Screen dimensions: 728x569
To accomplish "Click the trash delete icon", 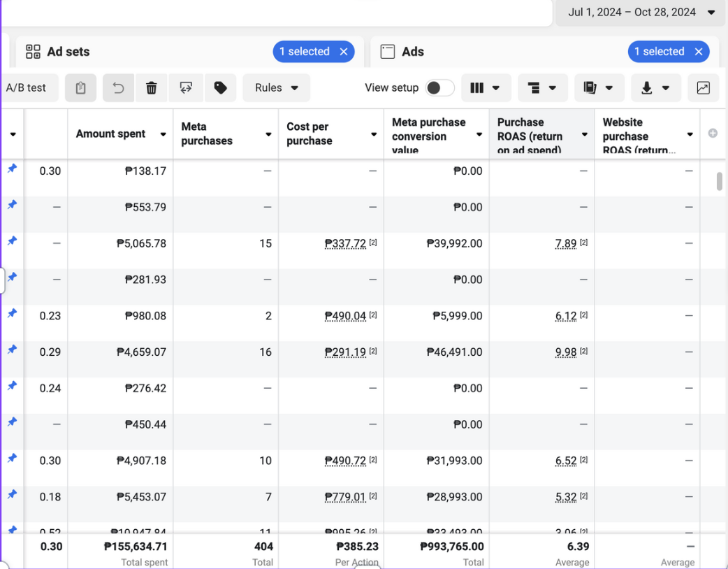I will pos(152,88).
